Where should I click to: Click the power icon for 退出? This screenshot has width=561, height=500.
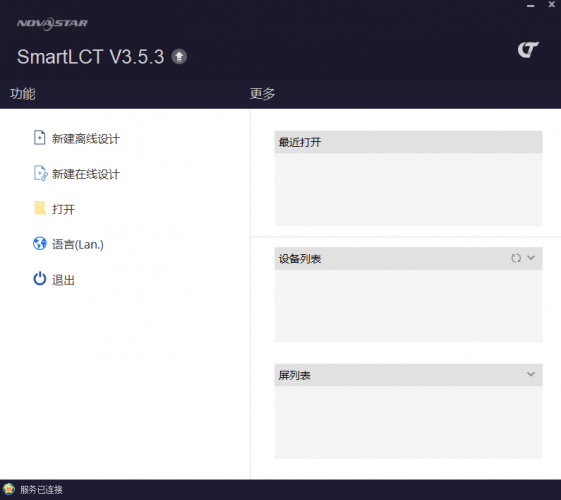[40, 279]
